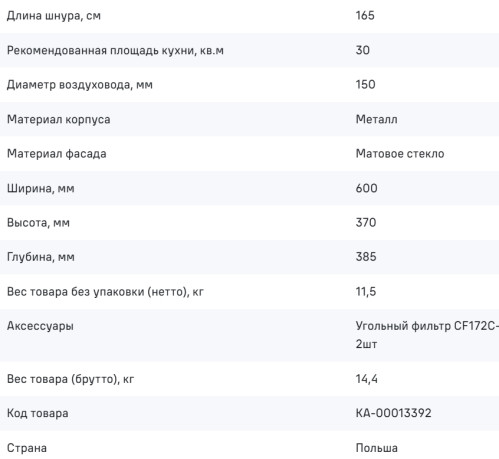This screenshot has width=499, height=459.
Task: Click the duct diameter value 150
Action: tap(365, 84)
